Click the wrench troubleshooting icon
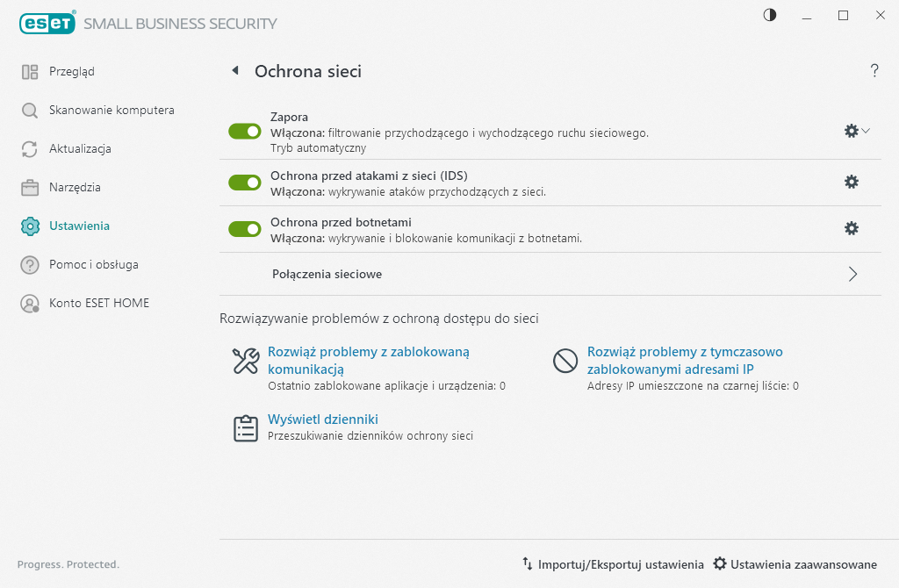The height and width of the screenshot is (588, 899). coord(245,361)
